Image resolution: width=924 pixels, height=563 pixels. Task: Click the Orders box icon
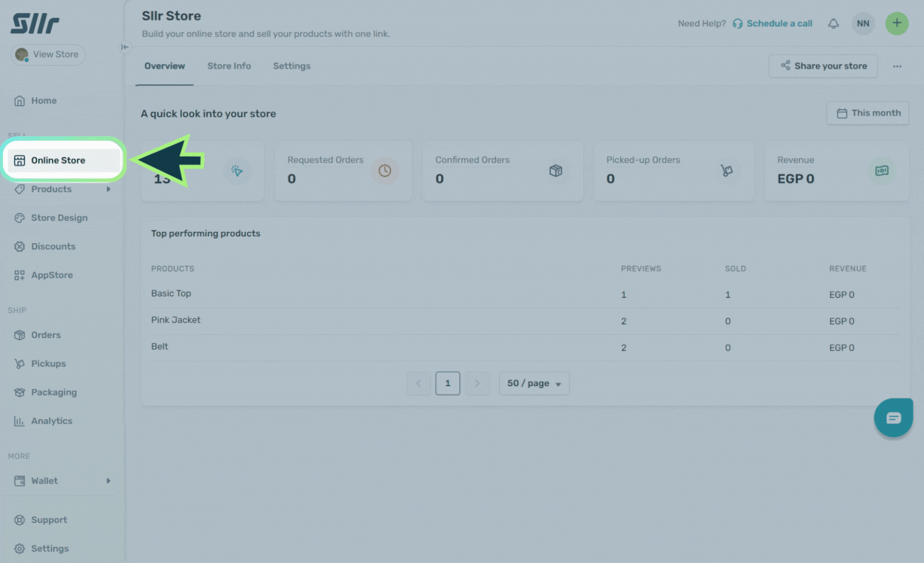(20, 335)
